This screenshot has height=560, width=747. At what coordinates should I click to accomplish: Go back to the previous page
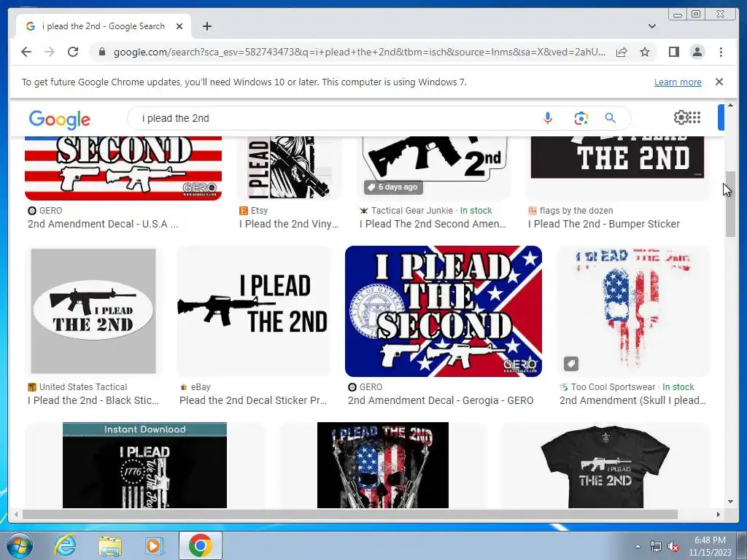(x=26, y=52)
